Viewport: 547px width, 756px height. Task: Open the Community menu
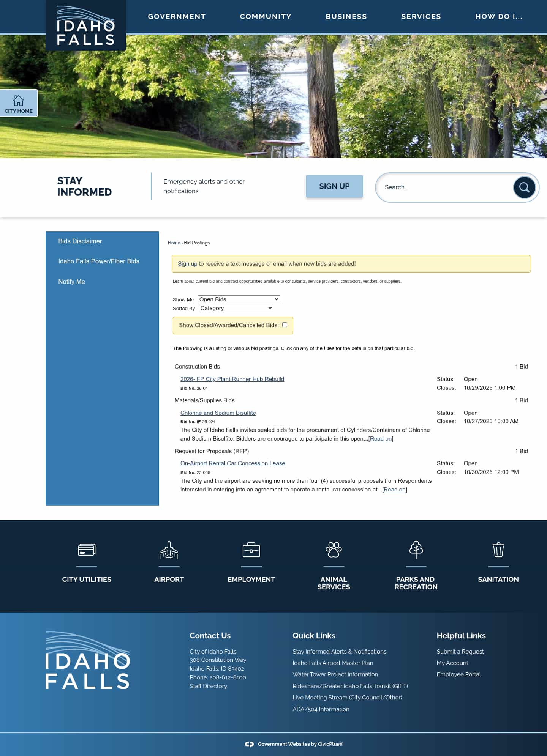coord(266,17)
